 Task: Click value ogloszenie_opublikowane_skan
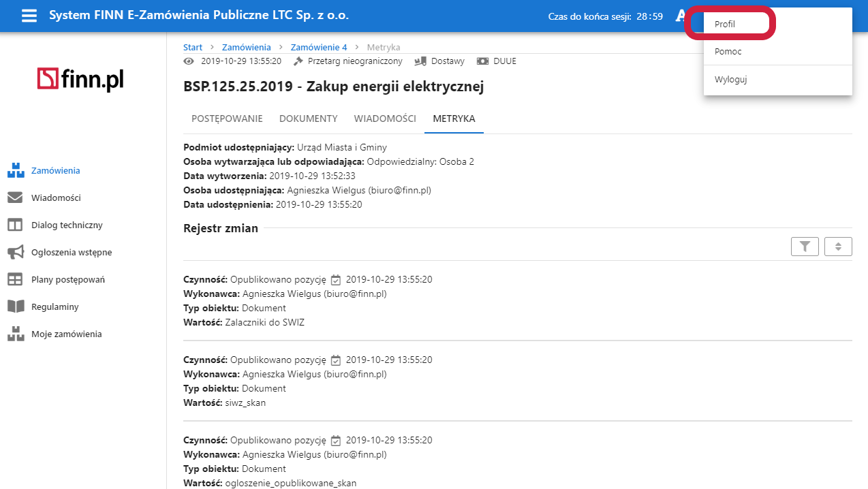(291, 483)
